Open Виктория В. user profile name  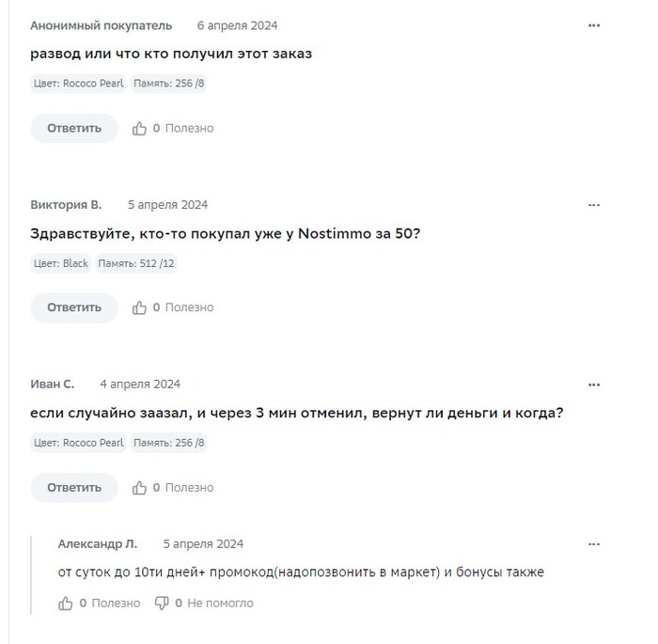66,205
